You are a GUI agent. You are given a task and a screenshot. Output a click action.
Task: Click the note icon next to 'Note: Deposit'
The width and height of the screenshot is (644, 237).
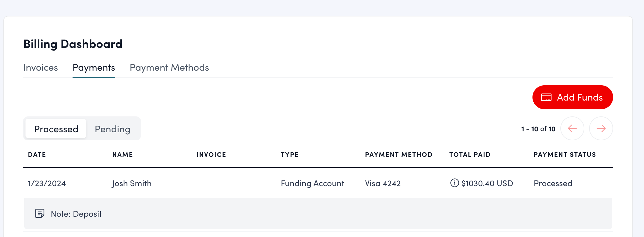(40, 213)
